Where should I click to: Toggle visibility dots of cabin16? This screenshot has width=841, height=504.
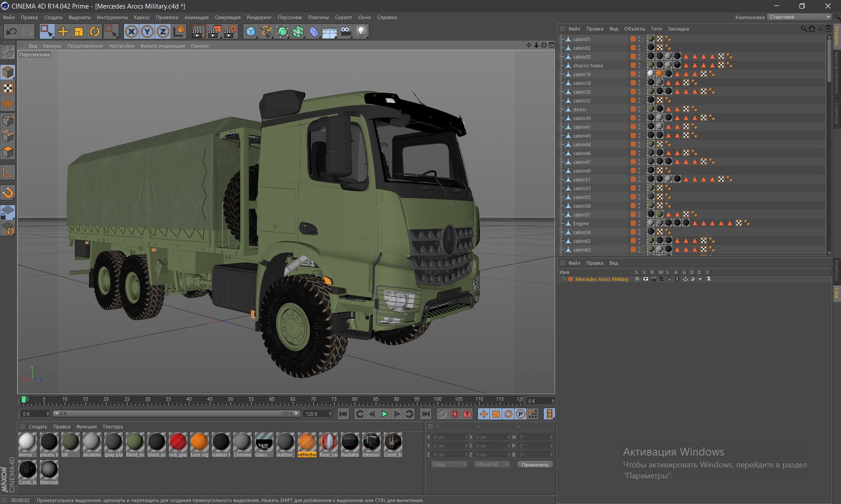[640, 74]
